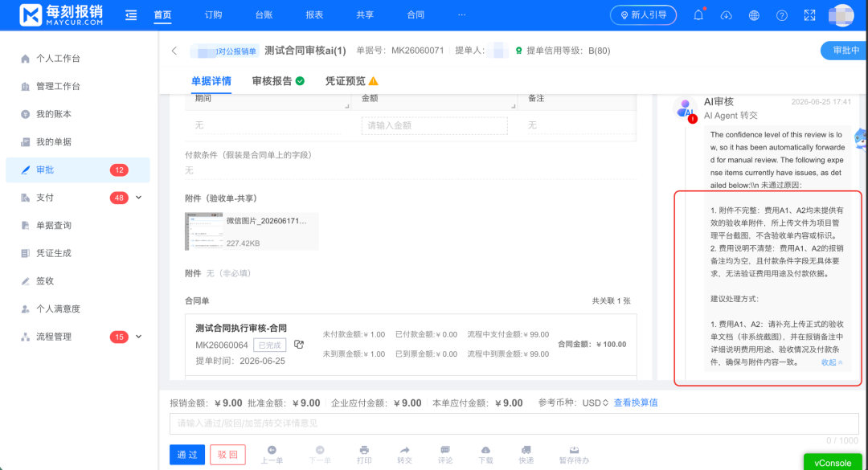Screen dimensions: 868x470
Task: Switch to 首页 in top navigation
Action: tap(162, 15)
